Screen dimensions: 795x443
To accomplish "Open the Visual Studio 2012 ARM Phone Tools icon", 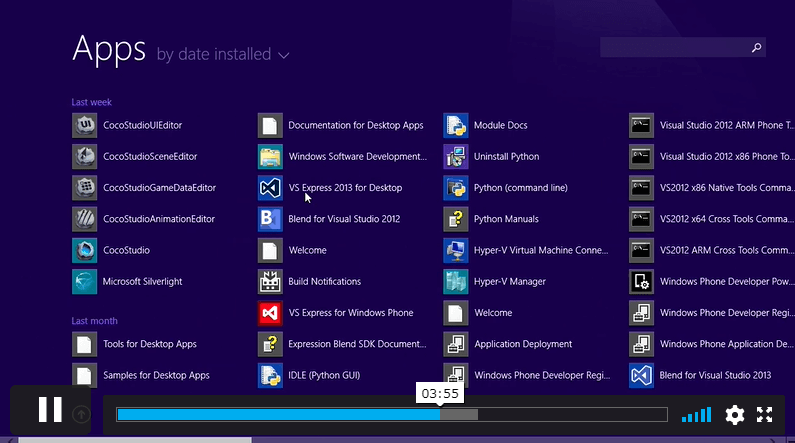I will [x=641, y=125].
